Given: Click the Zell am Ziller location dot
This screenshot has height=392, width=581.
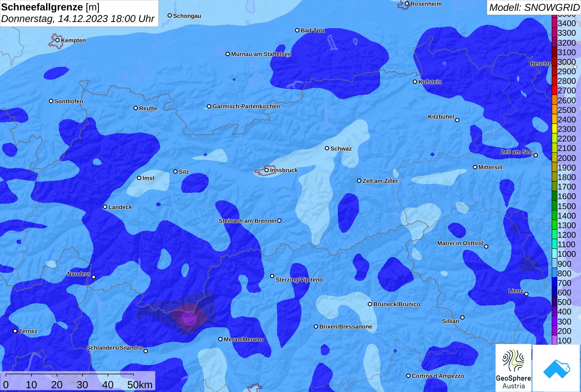Looking at the screenshot, I should (x=359, y=181).
